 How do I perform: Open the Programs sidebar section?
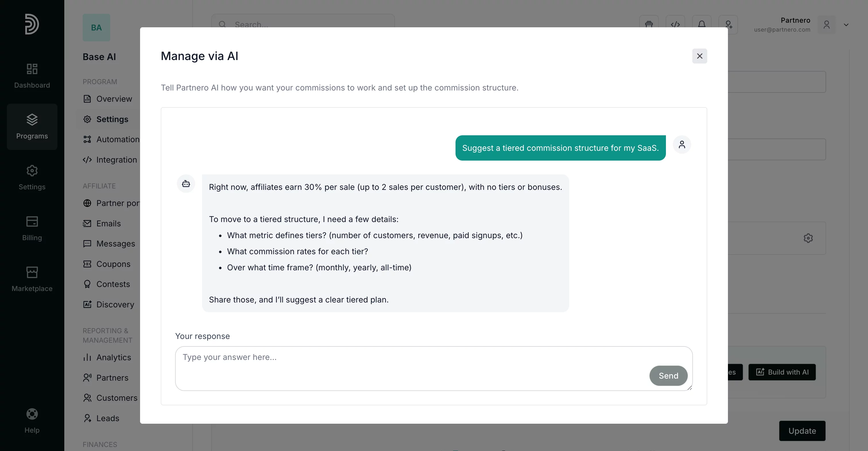tap(32, 126)
